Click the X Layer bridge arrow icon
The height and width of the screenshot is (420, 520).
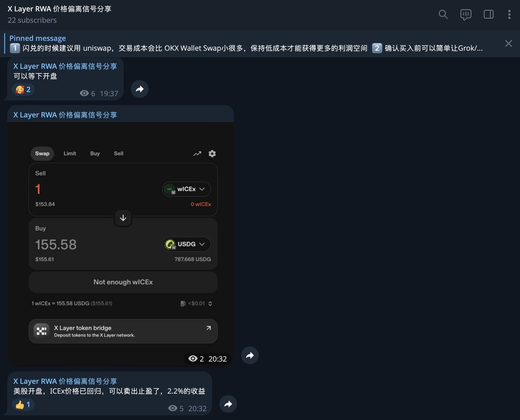(208, 328)
